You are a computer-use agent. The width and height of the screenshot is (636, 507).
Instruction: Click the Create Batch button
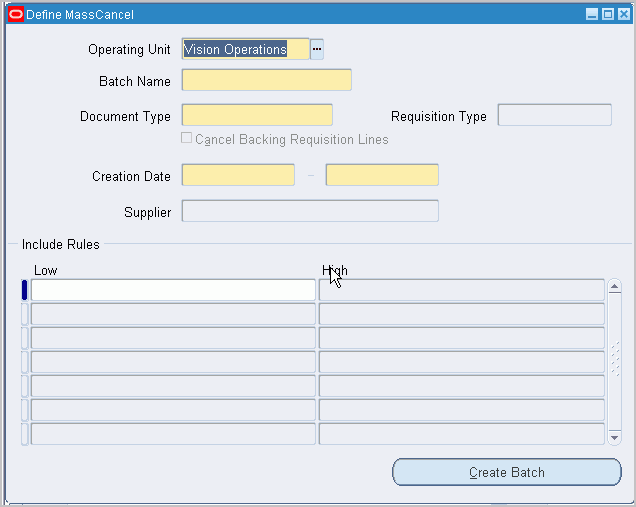point(507,472)
